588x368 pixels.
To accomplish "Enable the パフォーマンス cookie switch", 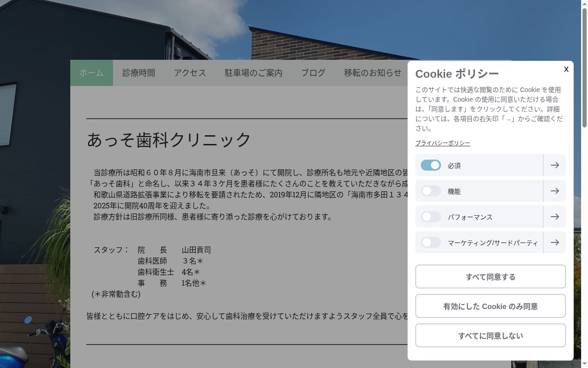I will pyautogui.click(x=431, y=217).
